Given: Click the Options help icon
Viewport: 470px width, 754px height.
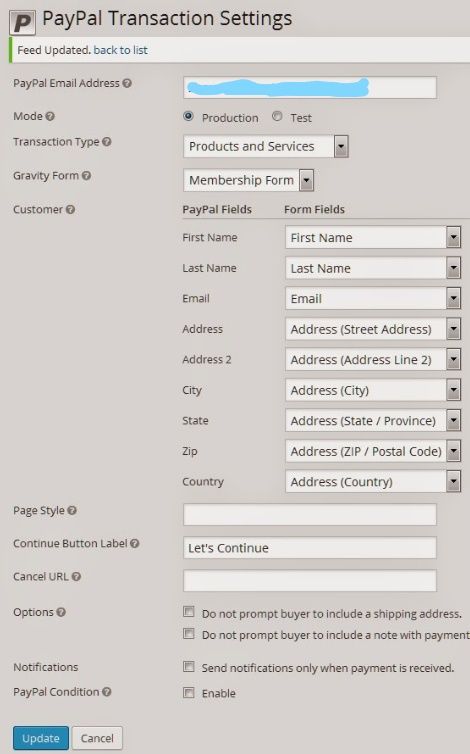Looking at the screenshot, I should pyautogui.click(x=61, y=612).
